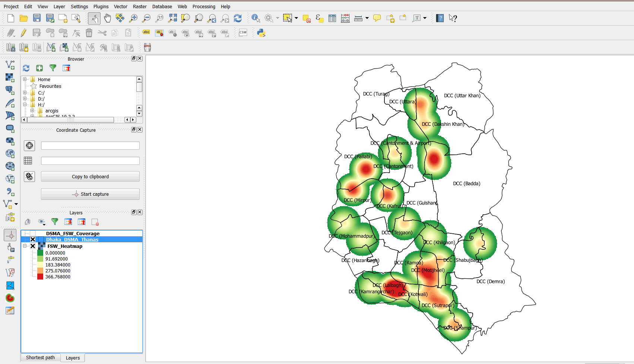Click the Copy to clipboard button

pos(90,176)
